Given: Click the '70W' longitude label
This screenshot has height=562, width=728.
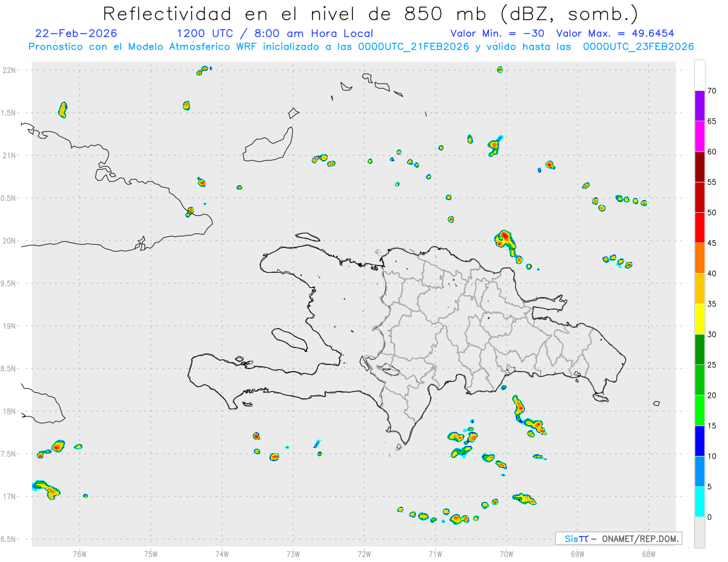Looking at the screenshot, I should (x=506, y=554).
